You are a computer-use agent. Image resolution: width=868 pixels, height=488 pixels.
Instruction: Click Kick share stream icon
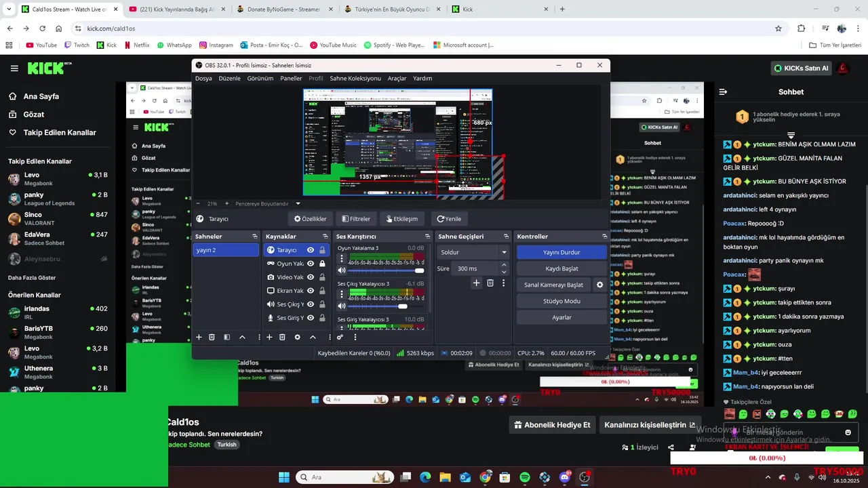coord(671,447)
